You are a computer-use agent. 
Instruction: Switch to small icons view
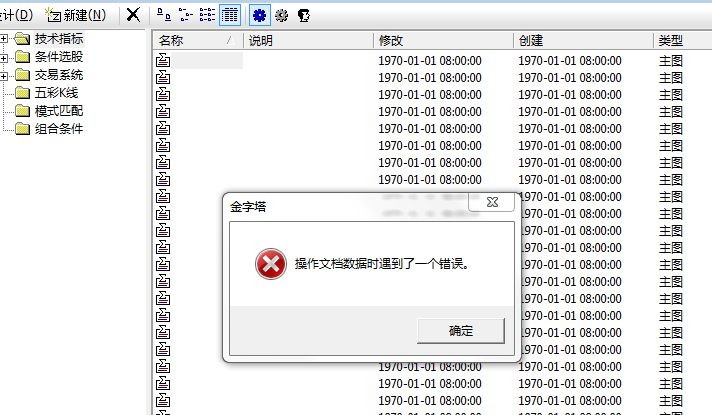[185, 15]
